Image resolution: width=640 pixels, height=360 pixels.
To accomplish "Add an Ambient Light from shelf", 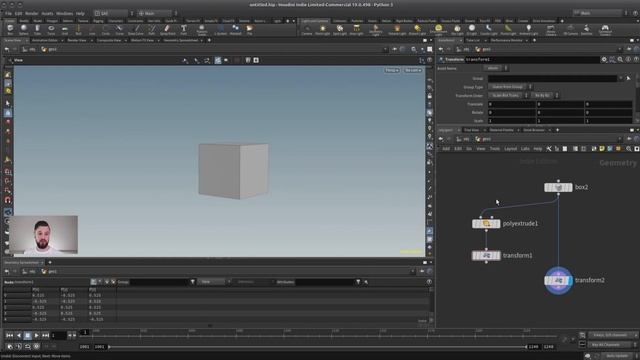I will [529, 29].
